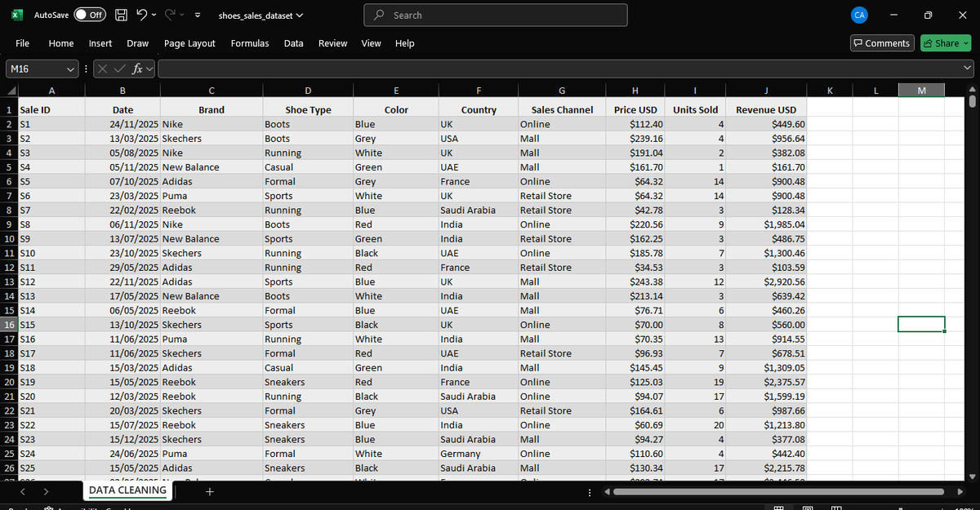This screenshot has width=980, height=510.
Task: Click the previous sheet navigation arrow
Action: click(22, 491)
